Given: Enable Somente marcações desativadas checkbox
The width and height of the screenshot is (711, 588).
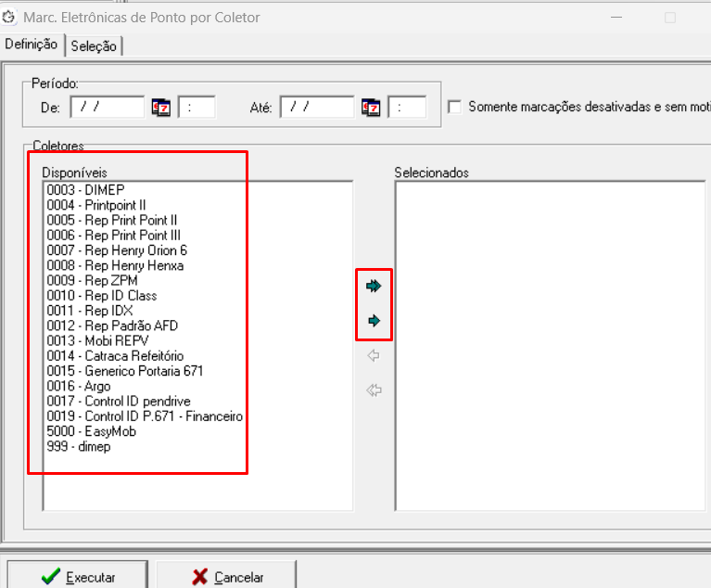Looking at the screenshot, I should (x=454, y=107).
